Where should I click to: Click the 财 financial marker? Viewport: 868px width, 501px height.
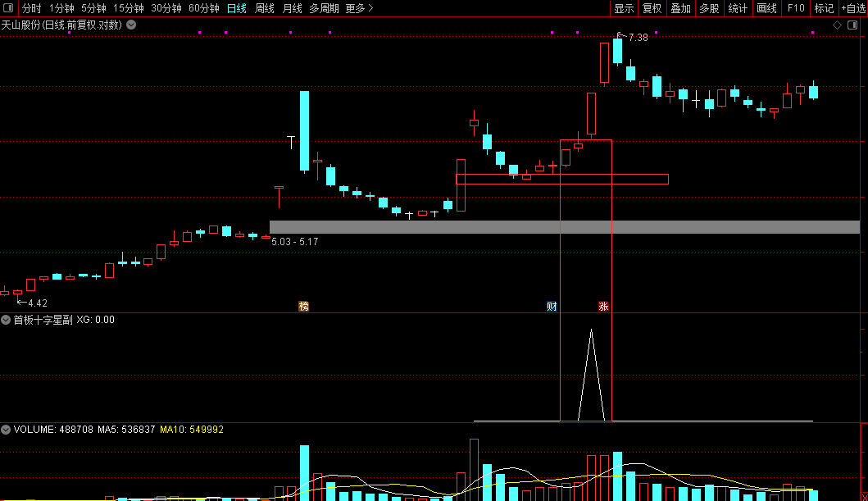pos(552,306)
